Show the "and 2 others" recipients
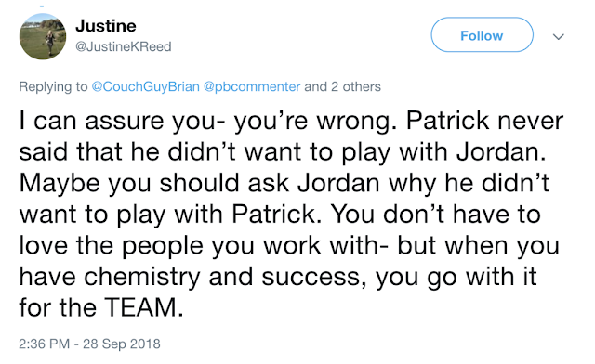 tap(342, 87)
